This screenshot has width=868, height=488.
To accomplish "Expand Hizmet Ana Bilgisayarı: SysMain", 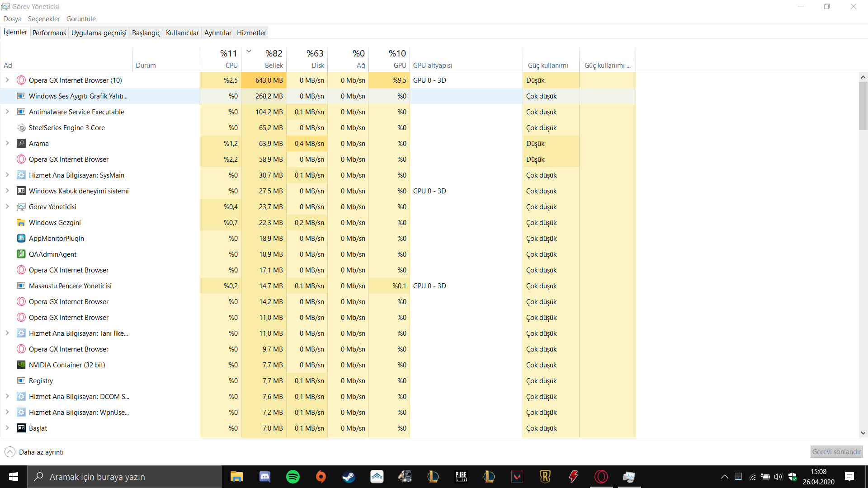I will pyautogui.click(x=7, y=175).
